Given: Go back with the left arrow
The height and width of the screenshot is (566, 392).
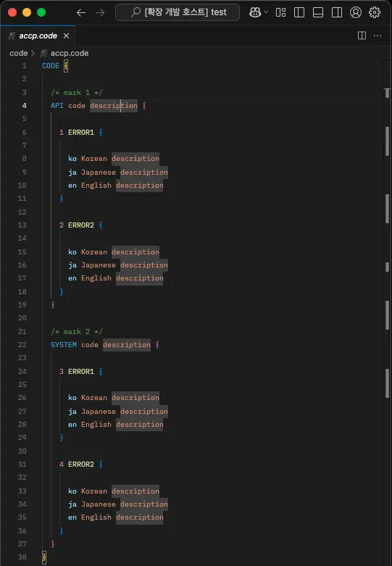Looking at the screenshot, I should [x=81, y=12].
